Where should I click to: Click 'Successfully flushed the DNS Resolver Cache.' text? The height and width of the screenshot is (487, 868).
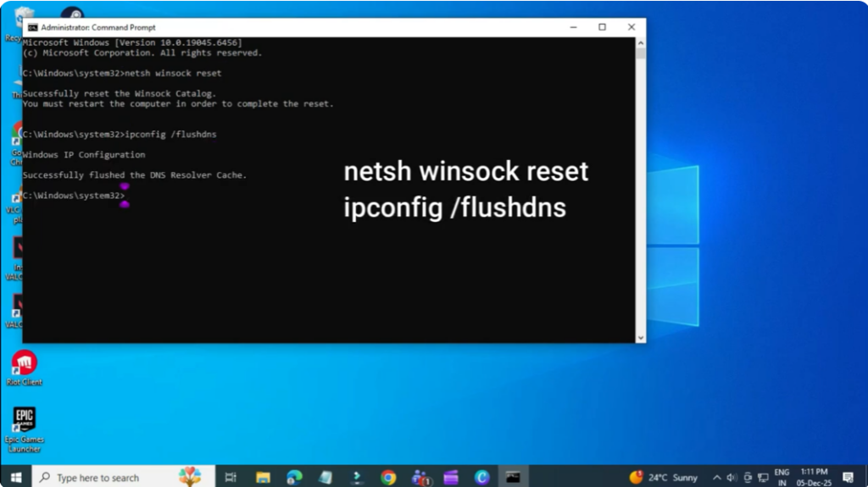point(135,175)
